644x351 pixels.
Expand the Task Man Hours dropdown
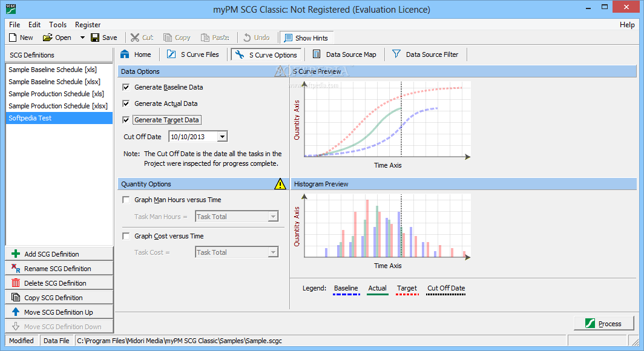(273, 216)
